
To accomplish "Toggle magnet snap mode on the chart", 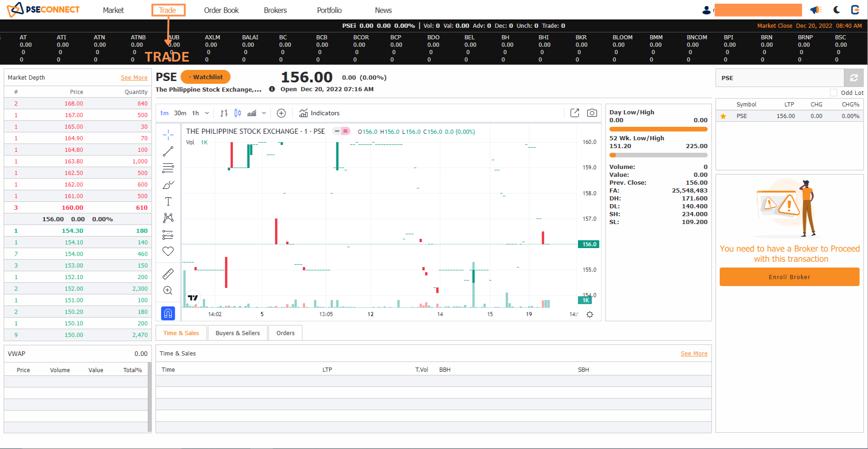I will [x=168, y=313].
